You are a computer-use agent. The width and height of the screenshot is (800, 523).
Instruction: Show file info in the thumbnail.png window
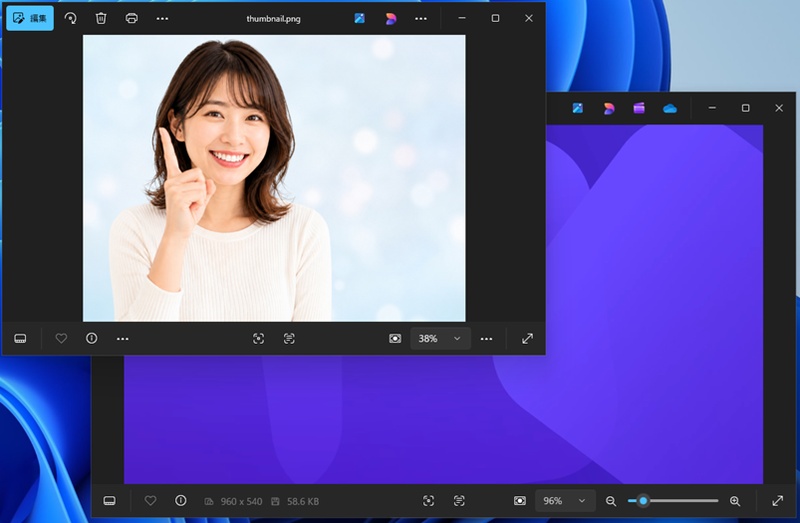click(x=92, y=338)
